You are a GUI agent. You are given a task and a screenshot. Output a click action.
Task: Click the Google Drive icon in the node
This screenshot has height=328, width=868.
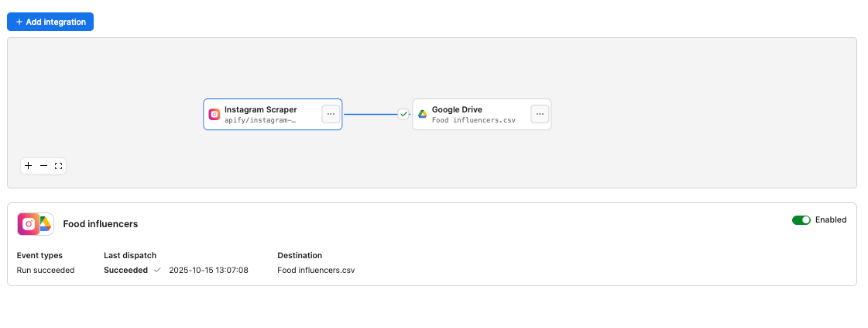423,114
